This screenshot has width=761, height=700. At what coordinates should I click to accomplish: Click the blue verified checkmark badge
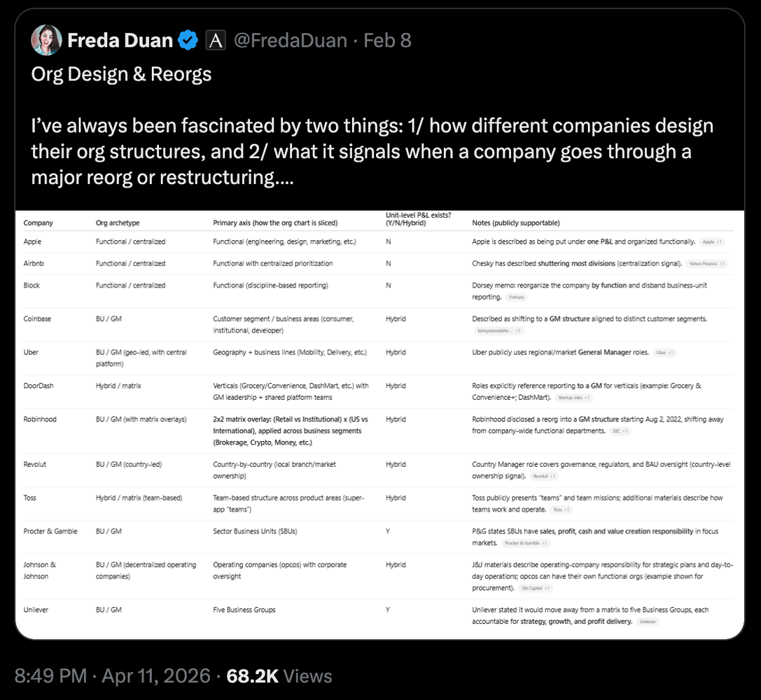(x=188, y=41)
